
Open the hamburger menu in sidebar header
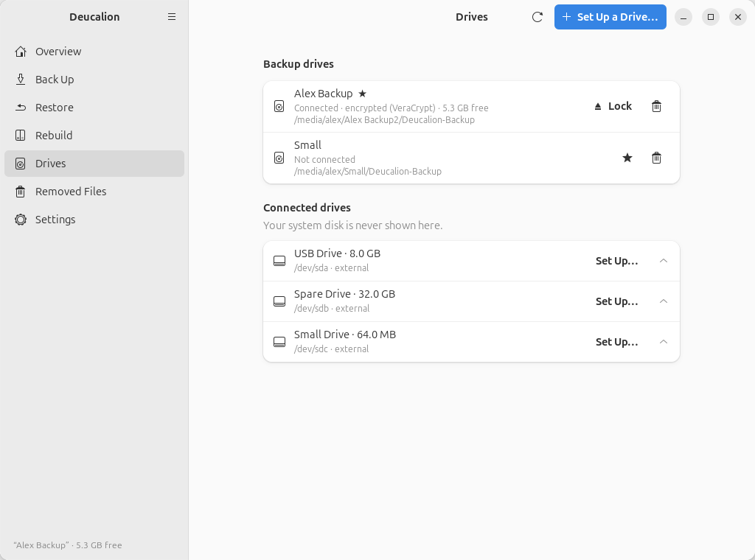click(171, 17)
